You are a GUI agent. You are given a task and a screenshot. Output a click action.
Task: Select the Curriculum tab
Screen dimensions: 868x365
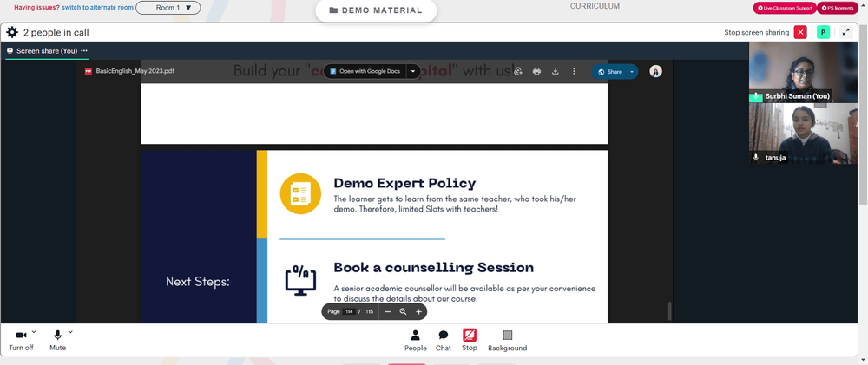595,6
